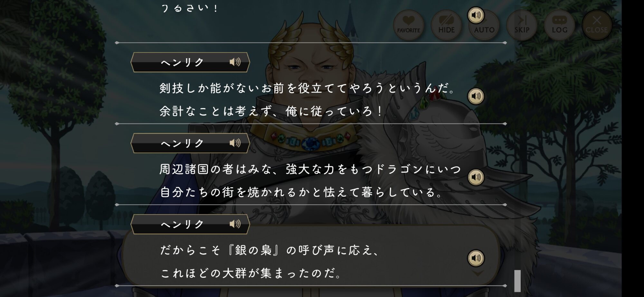644x297 pixels.
Task: Tap speaker icon in first ヘンリク name plate
Action: pos(235,62)
